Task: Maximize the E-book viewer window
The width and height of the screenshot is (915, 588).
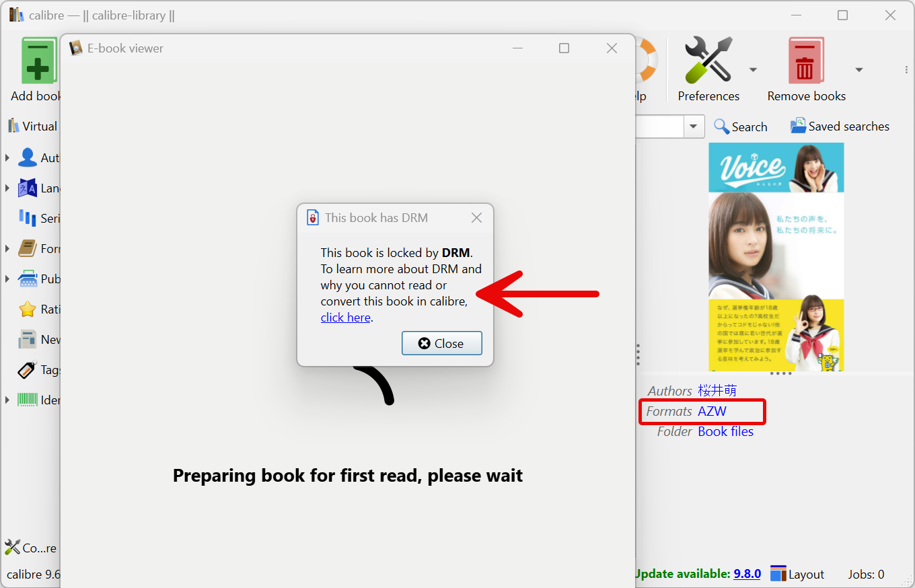Action: click(564, 48)
